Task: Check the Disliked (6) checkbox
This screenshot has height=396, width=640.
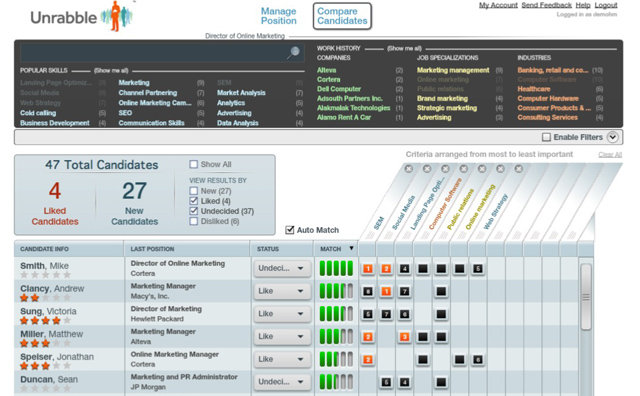Action: [x=193, y=221]
